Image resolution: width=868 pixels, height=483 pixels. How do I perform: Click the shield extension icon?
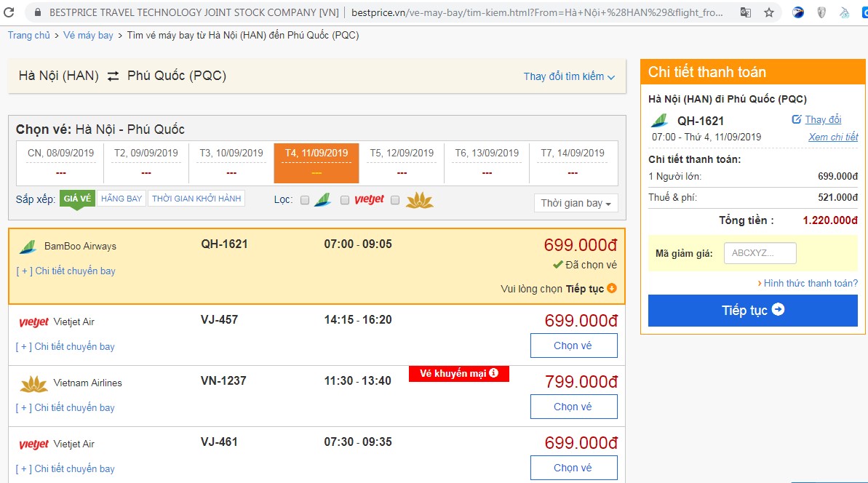(x=821, y=12)
